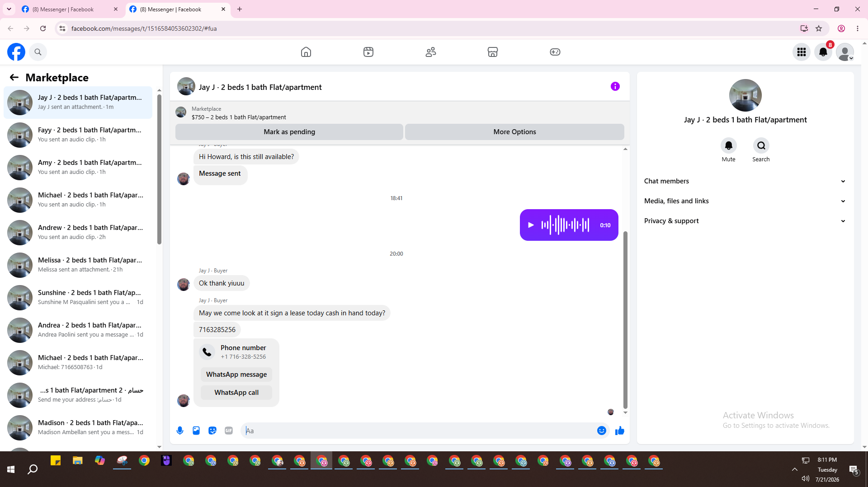868x487 pixels.
Task: Close the first Messenger browser tab
Action: [116, 9]
